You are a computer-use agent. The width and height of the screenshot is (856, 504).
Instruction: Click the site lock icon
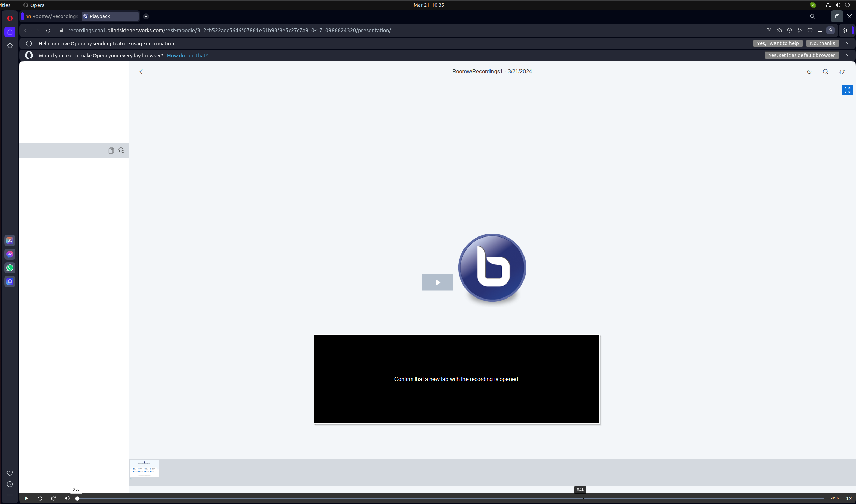(62, 31)
